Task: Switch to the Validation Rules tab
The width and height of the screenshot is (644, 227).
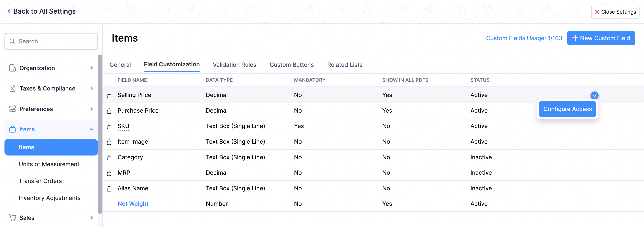Action: [234, 65]
